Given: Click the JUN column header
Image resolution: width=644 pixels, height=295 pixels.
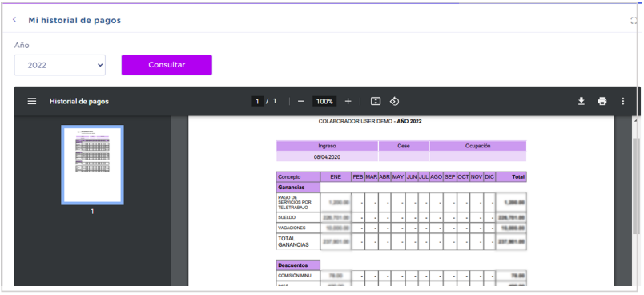Looking at the screenshot, I should [412, 176].
